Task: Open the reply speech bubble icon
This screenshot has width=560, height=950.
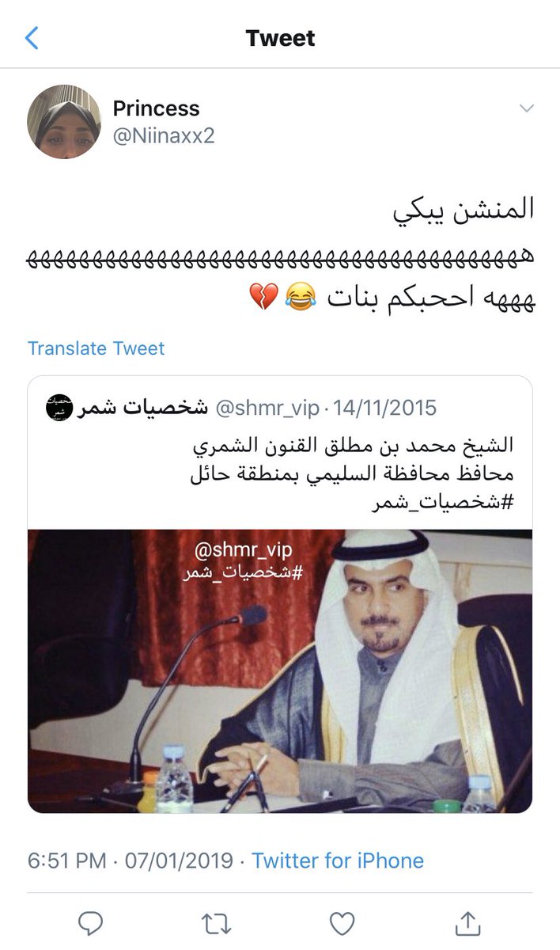Action: click(x=91, y=923)
